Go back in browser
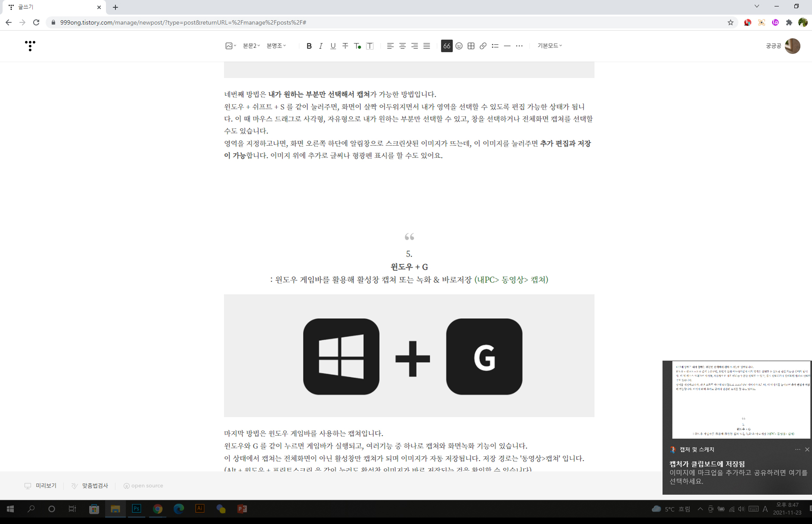Screen dimensions: 812x524 tap(9, 22)
